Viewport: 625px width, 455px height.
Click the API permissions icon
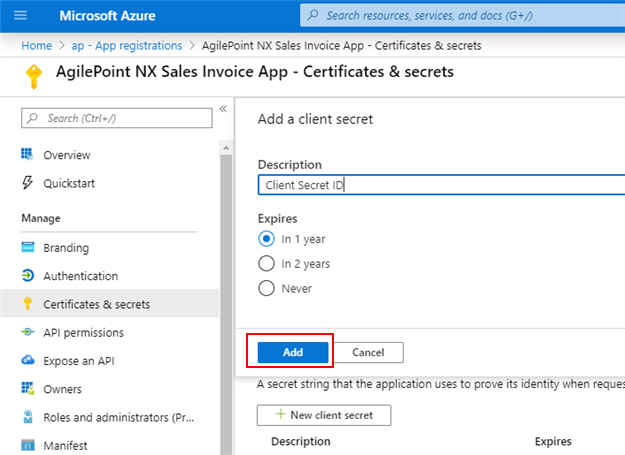pyautogui.click(x=28, y=332)
